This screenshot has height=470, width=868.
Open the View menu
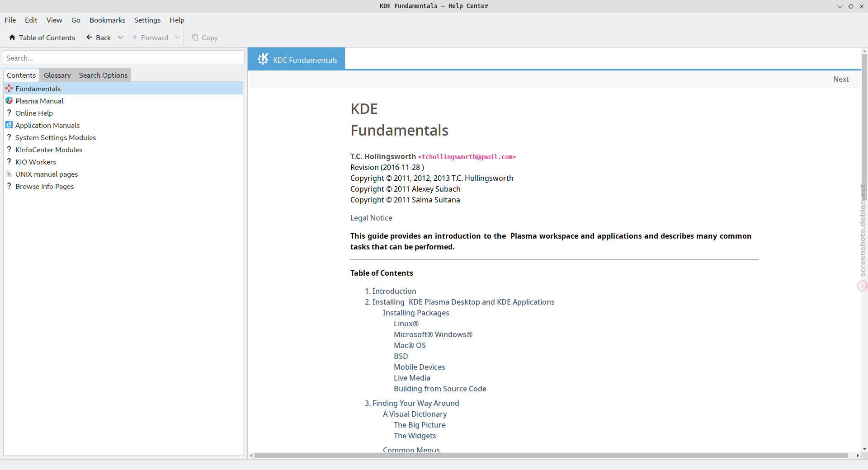pyautogui.click(x=54, y=20)
